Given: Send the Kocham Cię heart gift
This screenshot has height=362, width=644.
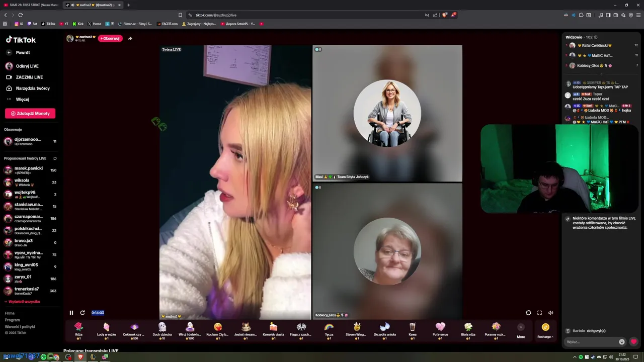Looking at the screenshot, I should pos(218,330).
